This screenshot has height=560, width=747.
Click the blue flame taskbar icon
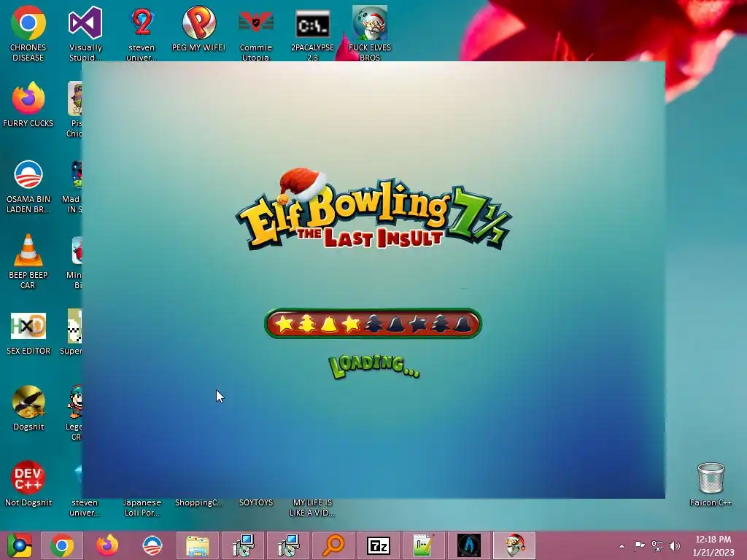[x=469, y=545]
